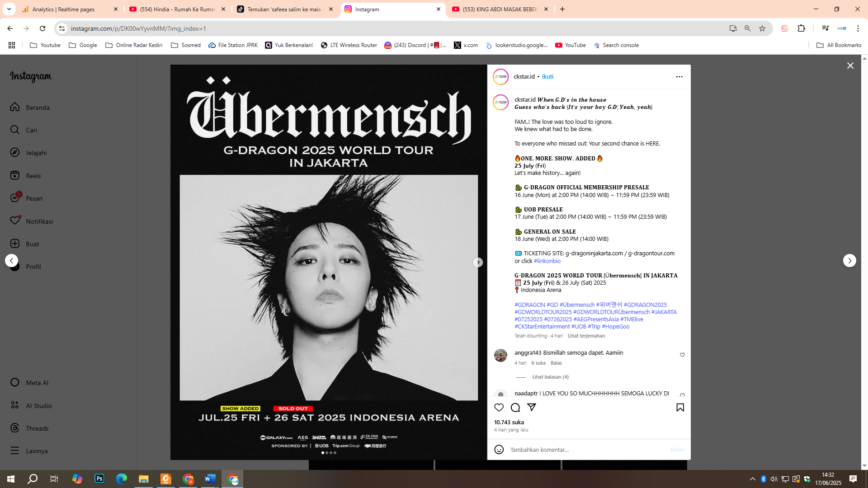Open Word from the taskbar
868x488 pixels.
[x=210, y=479]
